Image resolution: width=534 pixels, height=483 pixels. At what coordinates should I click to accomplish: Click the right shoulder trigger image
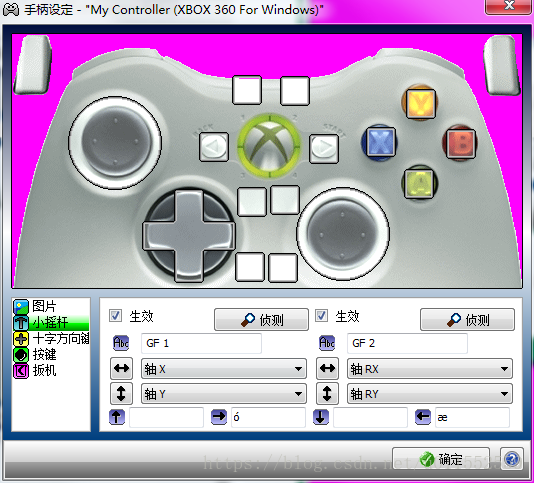point(502,65)
